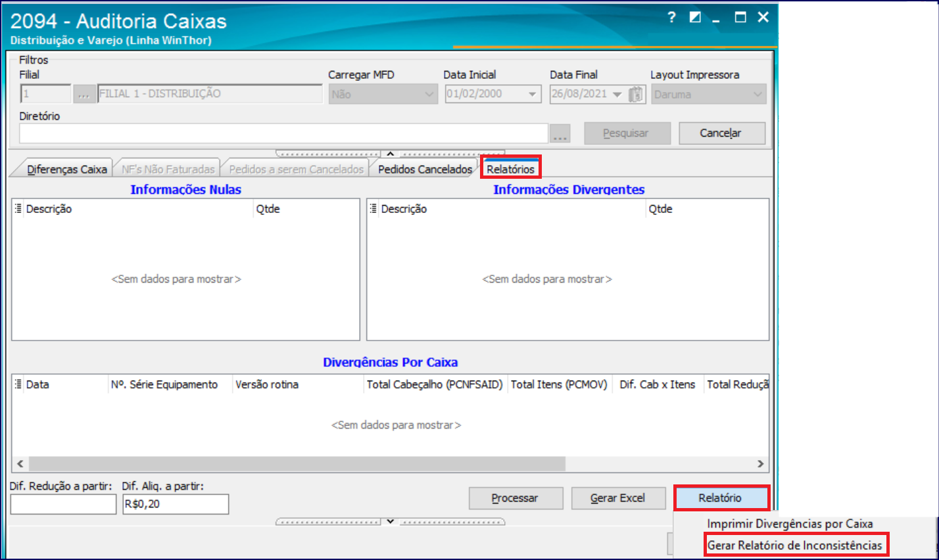Viewport: 939px width, 560px height.
Task: Click the Pesquisar button
Action: [626, 133]
